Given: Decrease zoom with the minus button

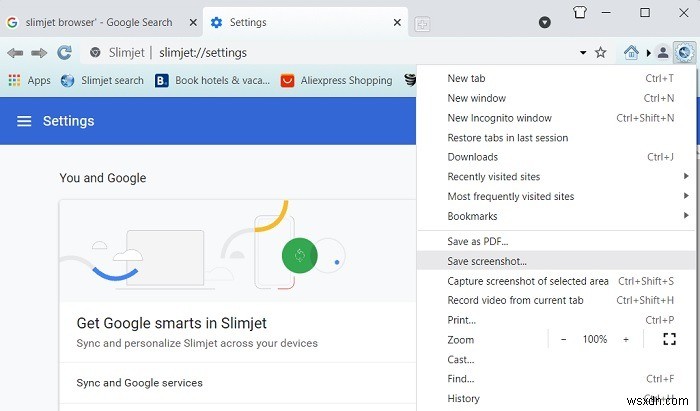Looking at the screenshot, I should coord(563,340).
